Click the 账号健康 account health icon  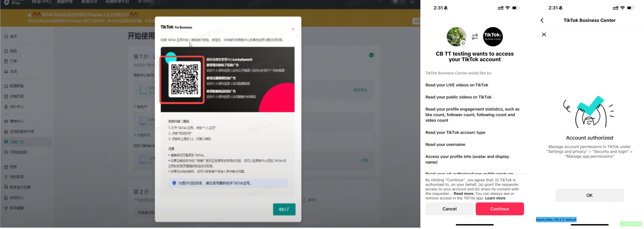6,208
